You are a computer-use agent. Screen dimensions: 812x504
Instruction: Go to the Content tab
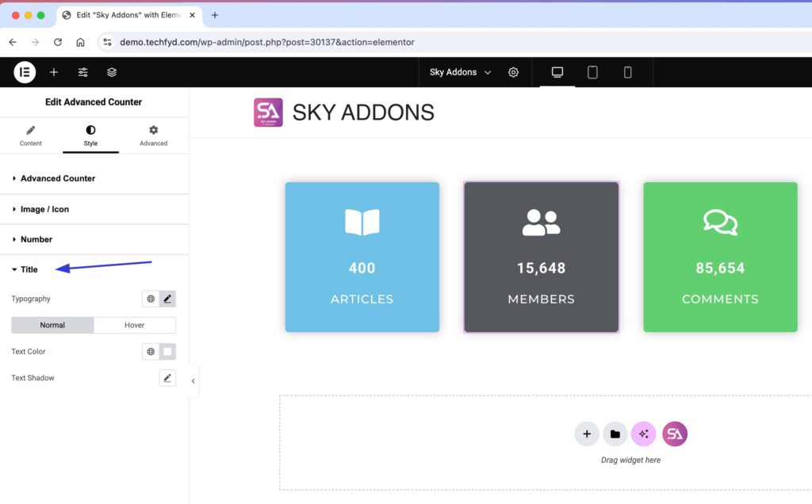click(x=31, y=136)
